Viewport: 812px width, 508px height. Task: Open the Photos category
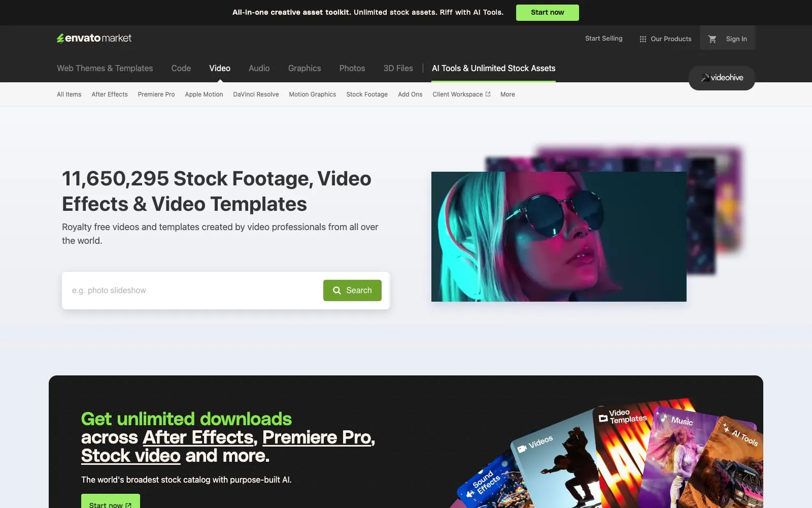pyautogui.click(x=352, y=68)
